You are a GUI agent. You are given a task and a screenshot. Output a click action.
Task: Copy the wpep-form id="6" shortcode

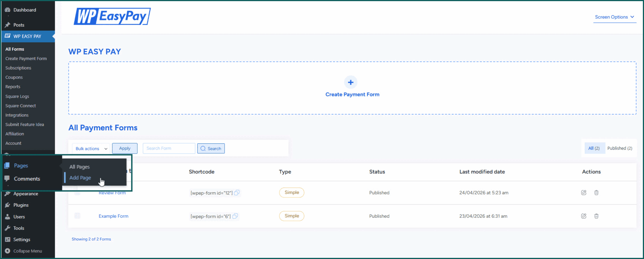point(235,216)
